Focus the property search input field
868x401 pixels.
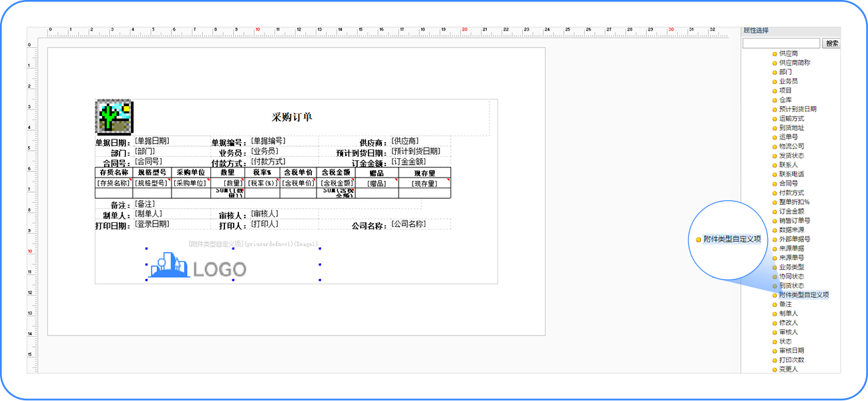(x=781, y=43)
